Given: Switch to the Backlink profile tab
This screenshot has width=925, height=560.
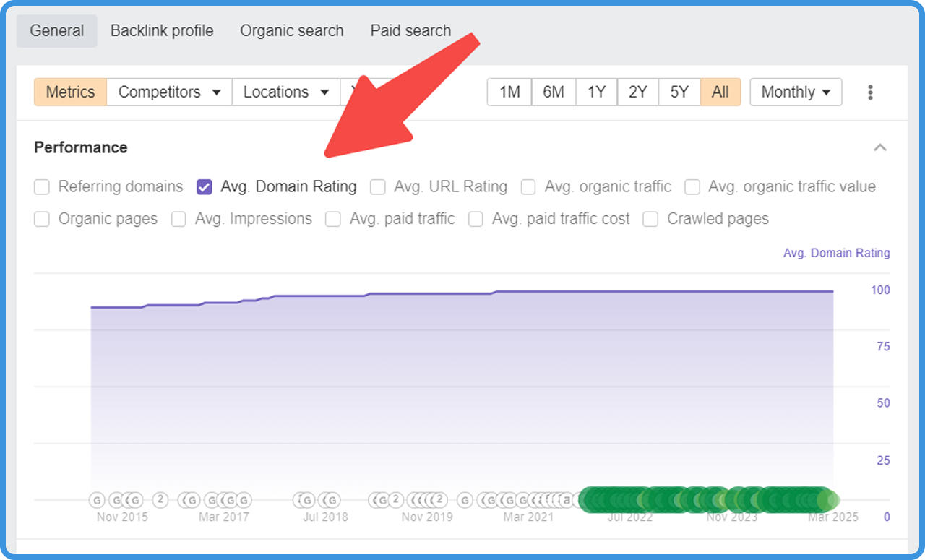Looking at the screenshot, I should click(x=162, y=31).
